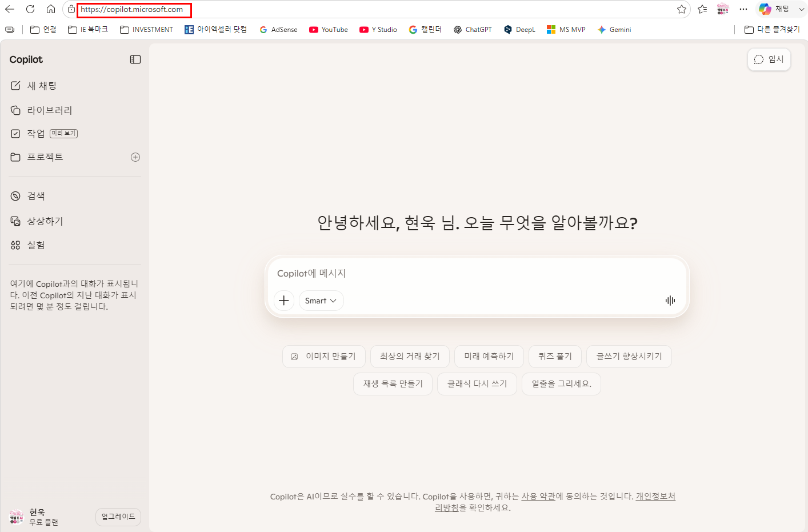The width and height of the screenshot is (808, 532).
Task: Open the 개인정보처리방침 link
Action: pos(655,497)
